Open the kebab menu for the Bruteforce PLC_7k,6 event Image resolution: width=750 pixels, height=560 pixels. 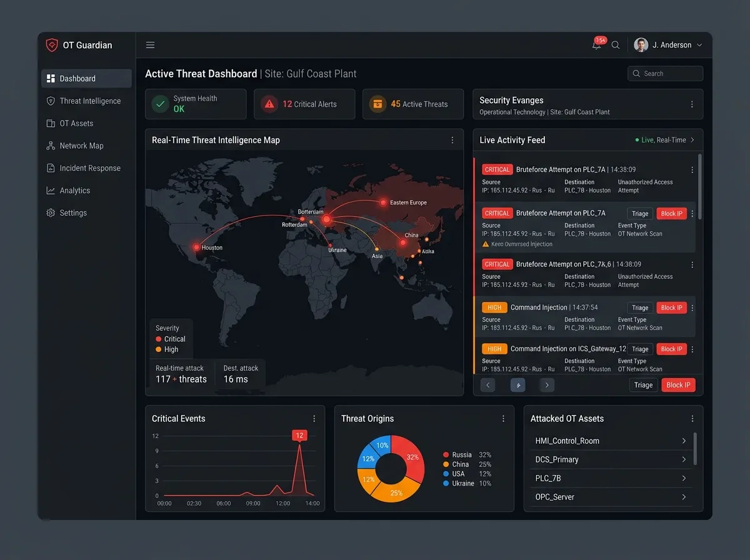coord(692,265)
